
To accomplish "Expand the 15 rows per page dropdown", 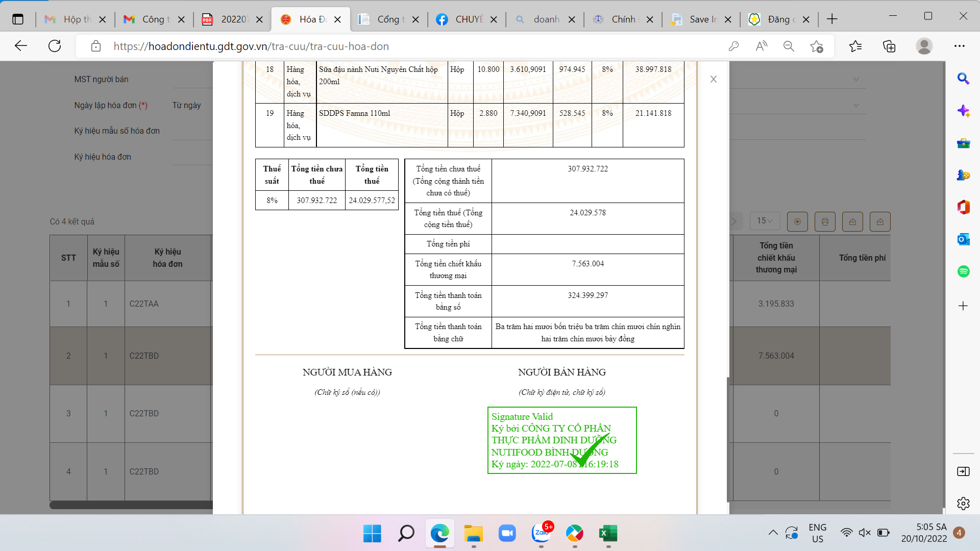I will 765,221.
